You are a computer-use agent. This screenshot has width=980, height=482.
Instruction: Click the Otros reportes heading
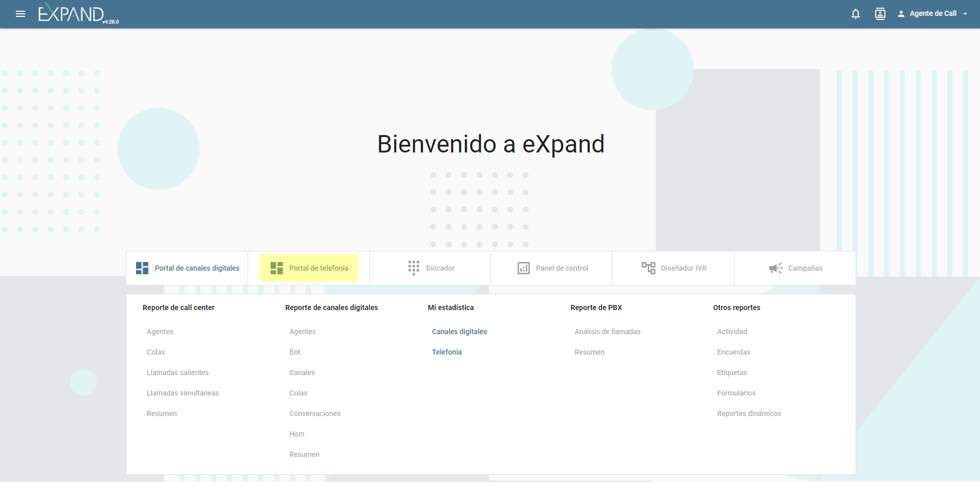[x=737, y=308]
